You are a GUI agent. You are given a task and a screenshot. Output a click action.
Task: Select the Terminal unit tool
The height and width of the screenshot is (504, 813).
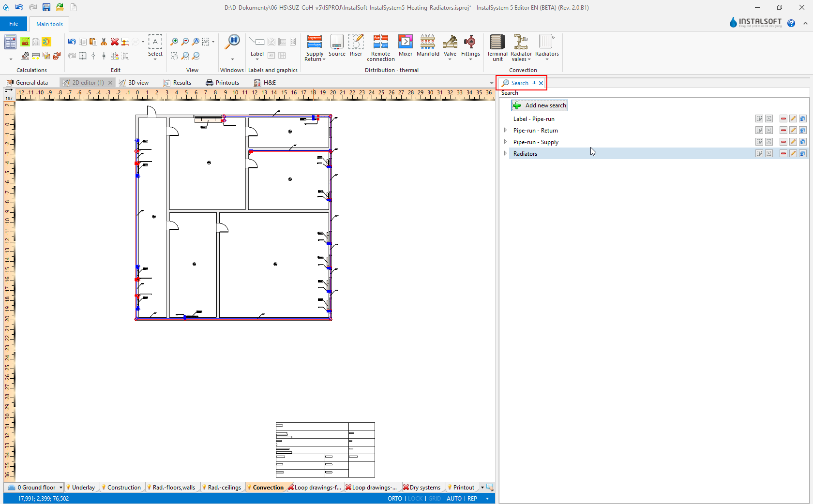pyautogui.click(x=497, y=47)
